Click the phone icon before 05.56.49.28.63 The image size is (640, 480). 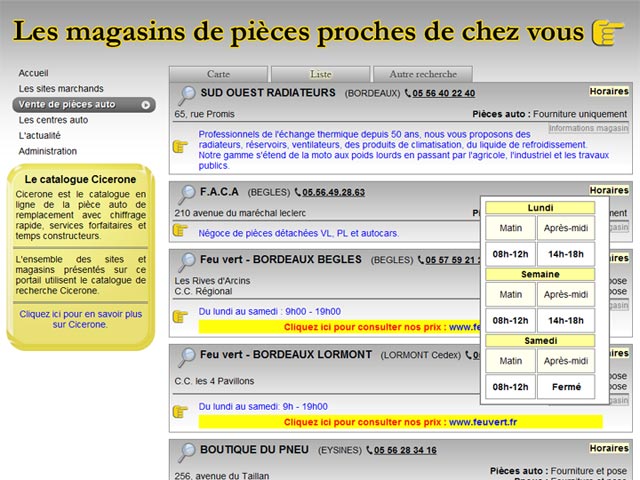[x=298, y=192]
